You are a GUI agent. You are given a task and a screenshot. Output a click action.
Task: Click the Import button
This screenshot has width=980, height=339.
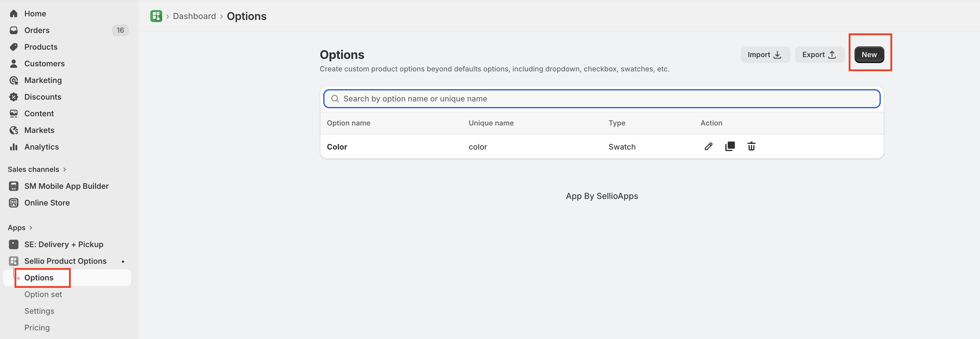pyautogui.click(x=765, y=54)
